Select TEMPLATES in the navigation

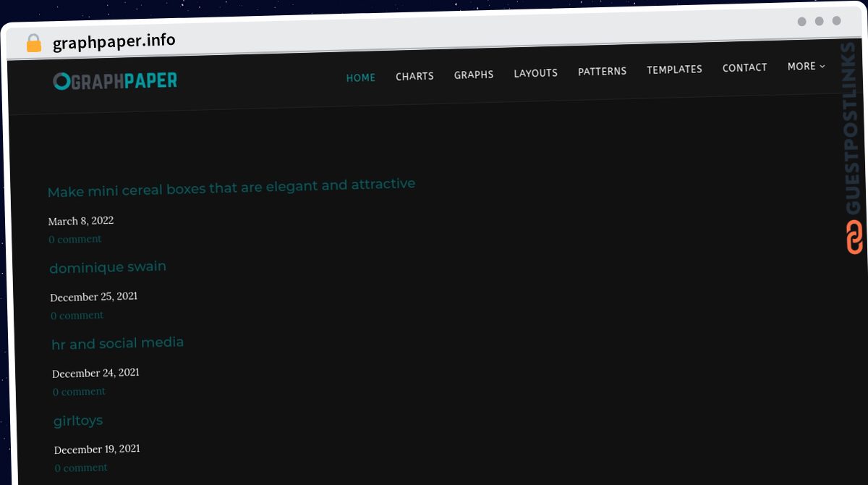point(674,69)
